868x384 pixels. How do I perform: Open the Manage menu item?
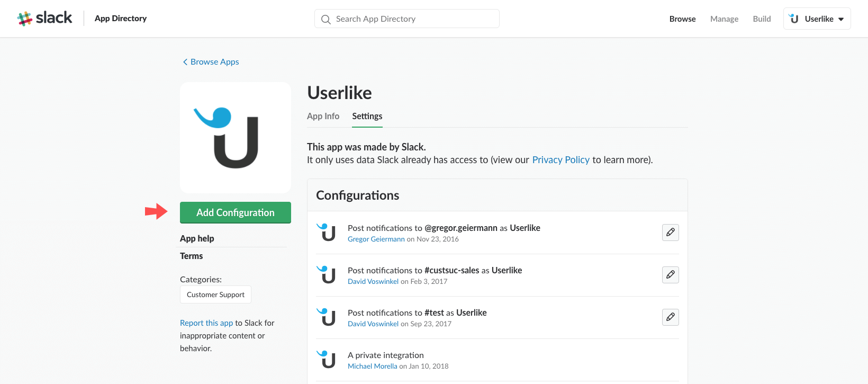(724, 19)
